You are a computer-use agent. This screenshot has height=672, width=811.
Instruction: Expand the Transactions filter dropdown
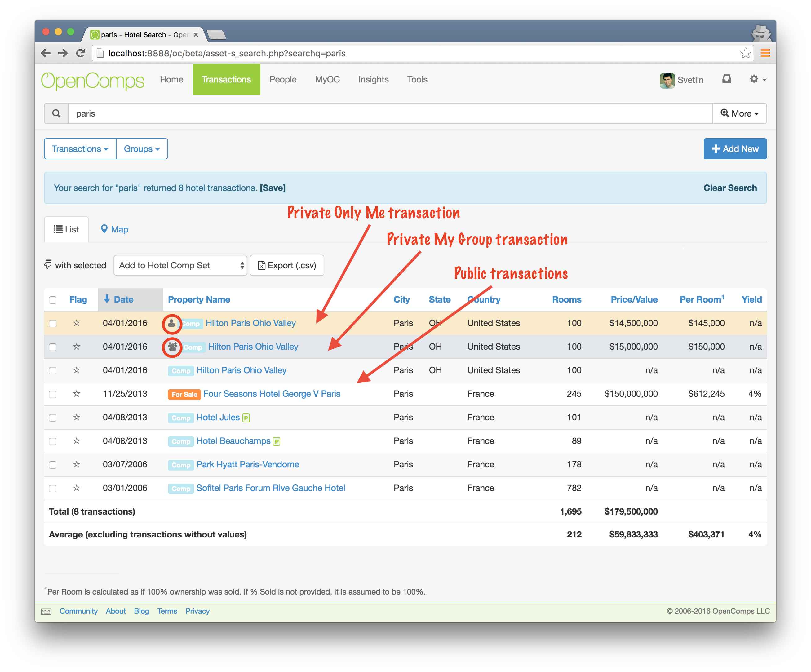click(x=80, y=149)
